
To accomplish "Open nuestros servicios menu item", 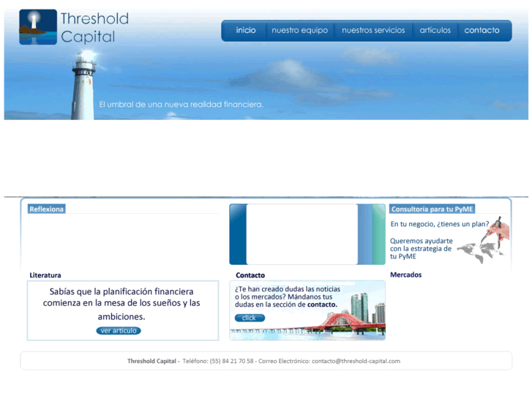I will [x=373, y=30].
